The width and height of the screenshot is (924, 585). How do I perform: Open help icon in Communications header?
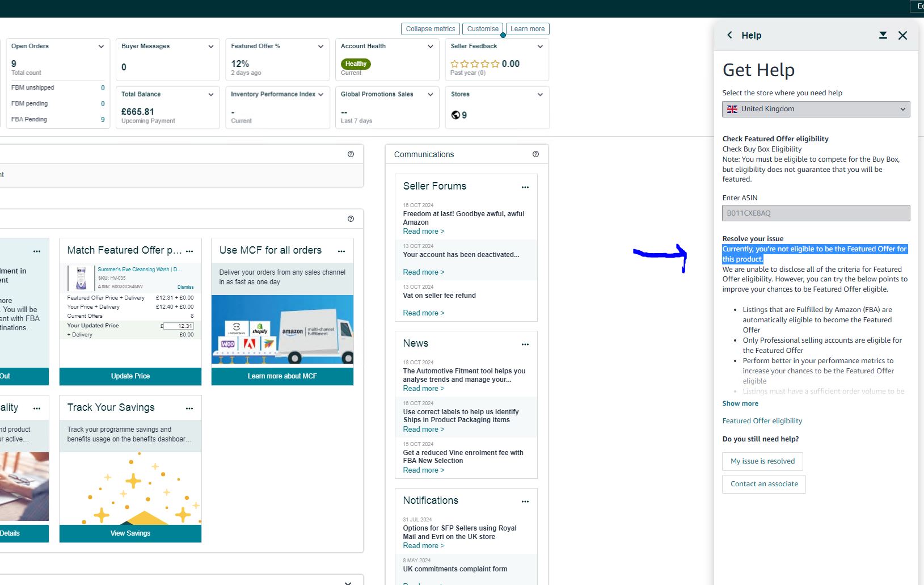[535, 154]
